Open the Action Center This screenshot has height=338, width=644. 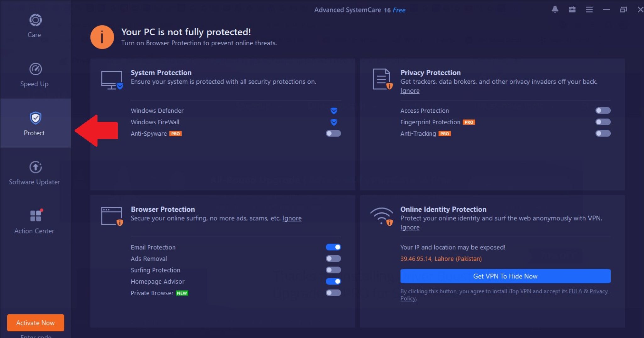(35, 222)
